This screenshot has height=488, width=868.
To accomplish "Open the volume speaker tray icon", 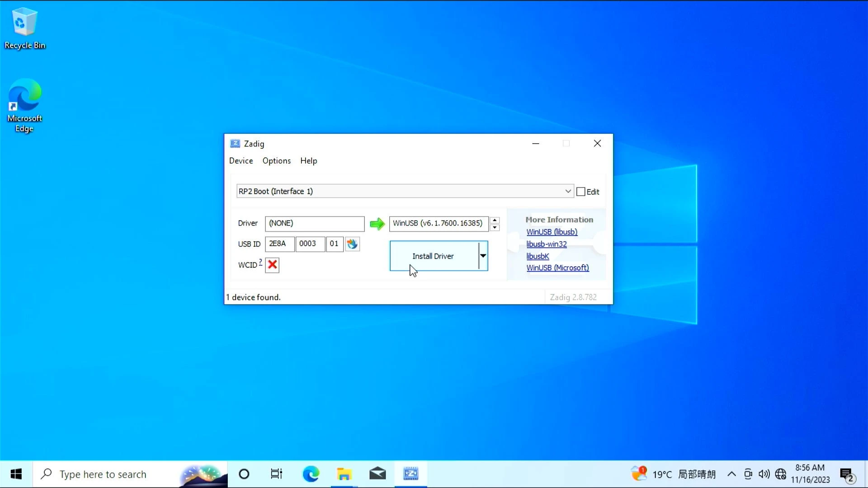I will point(764,474).
